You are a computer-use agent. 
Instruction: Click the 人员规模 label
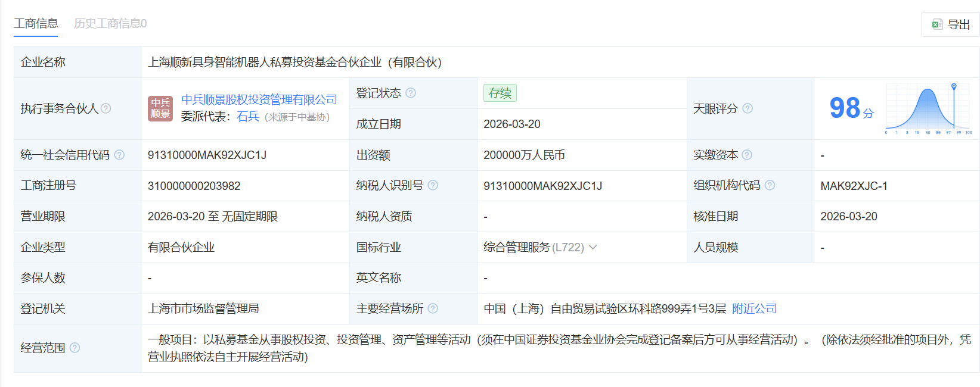(x=715, y=247)
